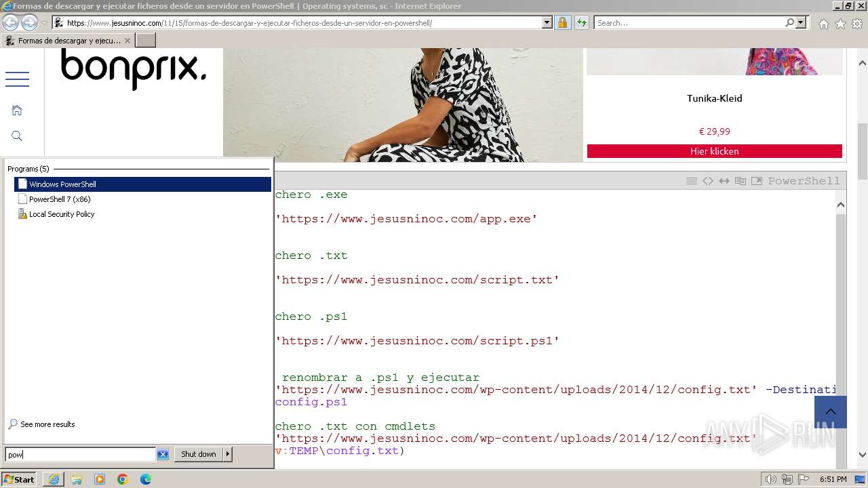Screen dimensions: 868x488
Task: Click the page scrollbar down arrow
Action: (863, 455)
